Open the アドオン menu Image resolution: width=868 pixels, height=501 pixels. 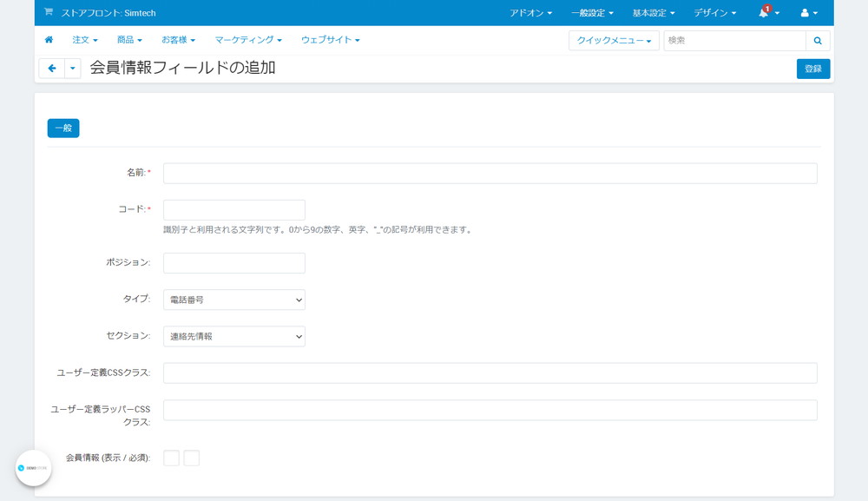click(x=530, y=13)
